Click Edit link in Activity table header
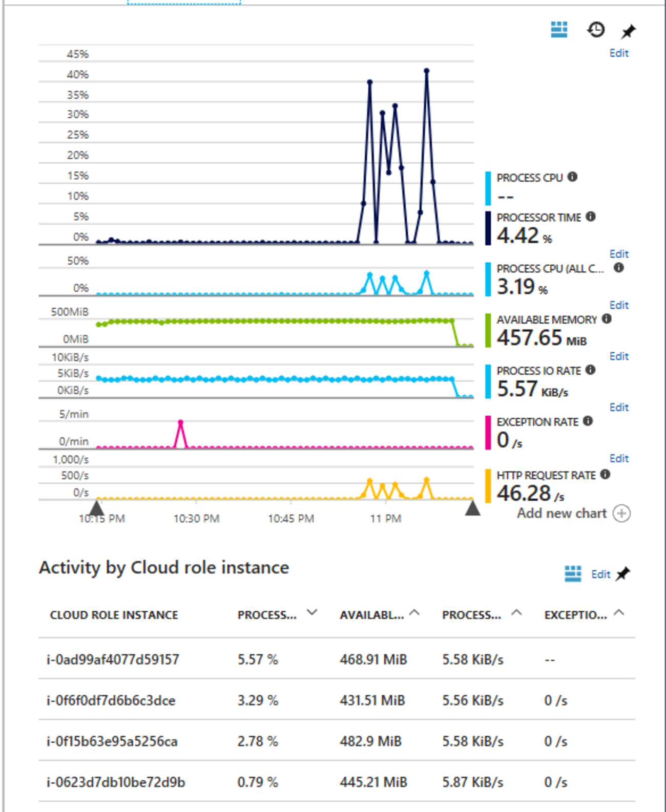The height and width of the screenshot is (812, 666). pyautogui.click(x=600, y=574)
